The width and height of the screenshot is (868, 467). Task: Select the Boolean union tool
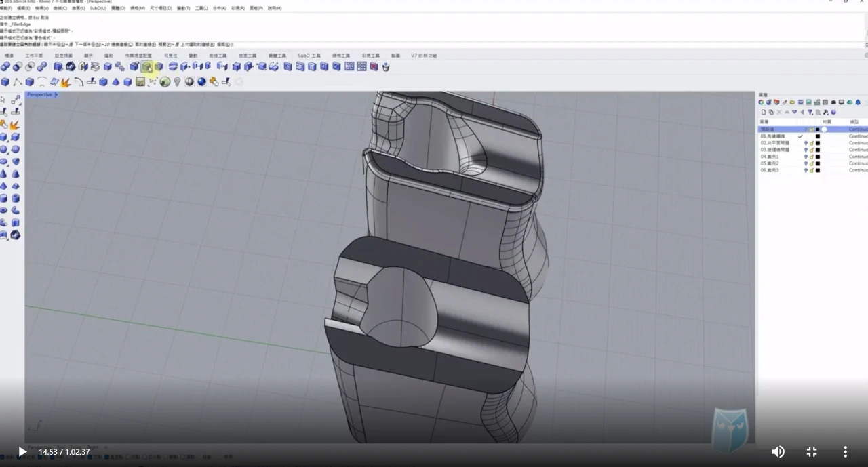click(5, 66)
